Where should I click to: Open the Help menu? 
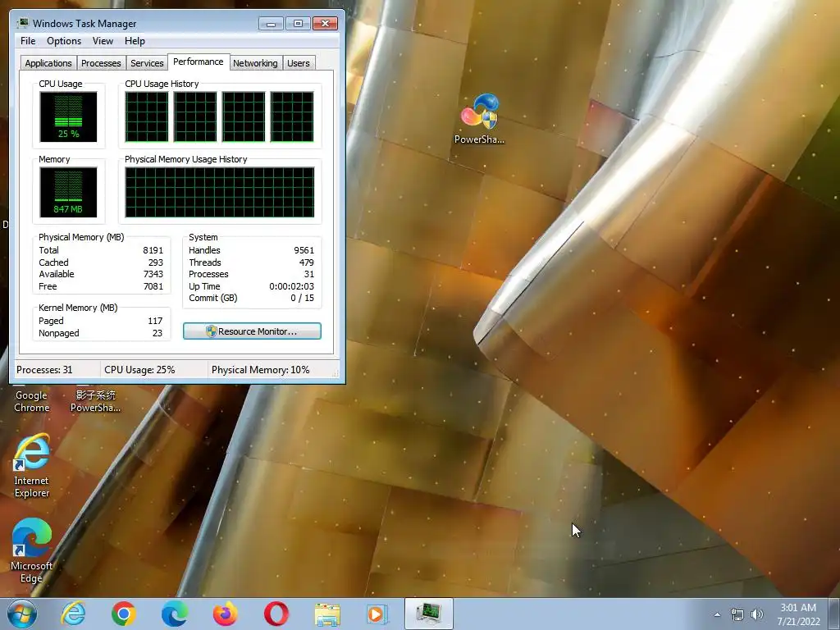pyautogui.click(x=135, y=41)
